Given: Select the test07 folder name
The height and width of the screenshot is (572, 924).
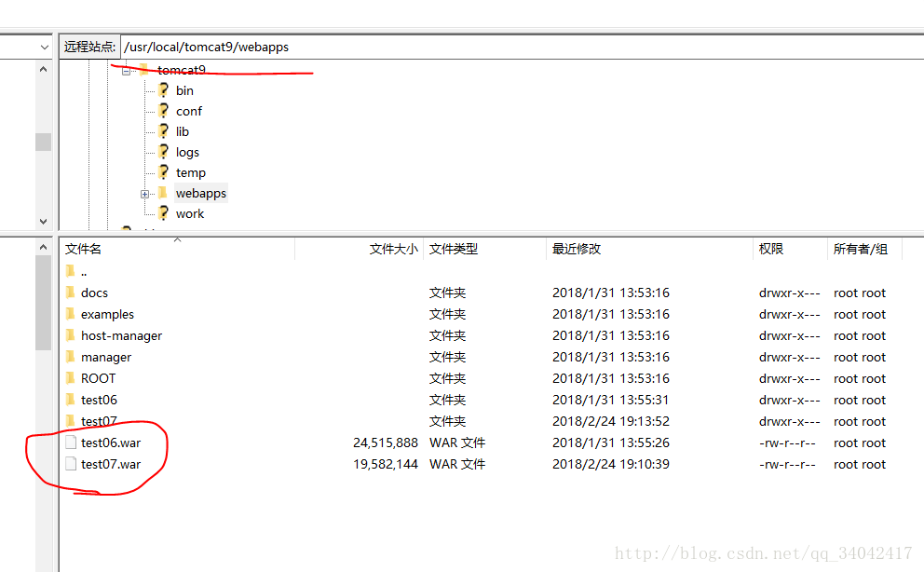Looking at the screenshot, I should [x=99, y=421].
